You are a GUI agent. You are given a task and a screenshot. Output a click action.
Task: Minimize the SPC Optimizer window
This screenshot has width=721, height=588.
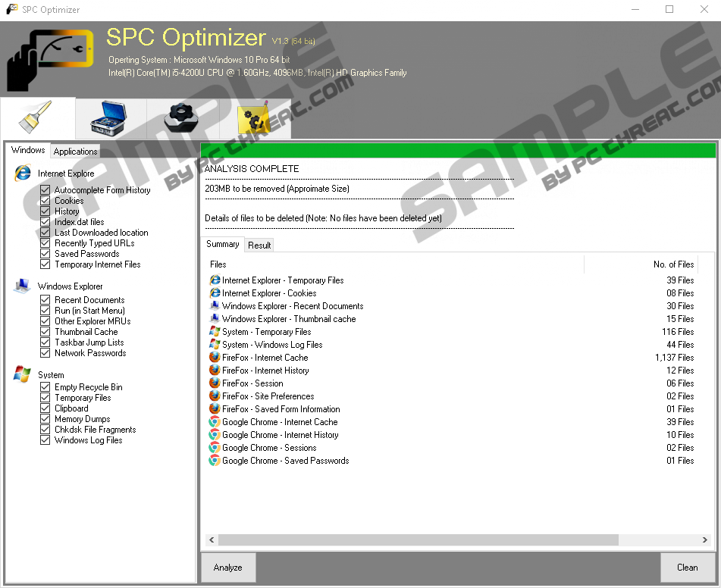[x=635, y=9]
